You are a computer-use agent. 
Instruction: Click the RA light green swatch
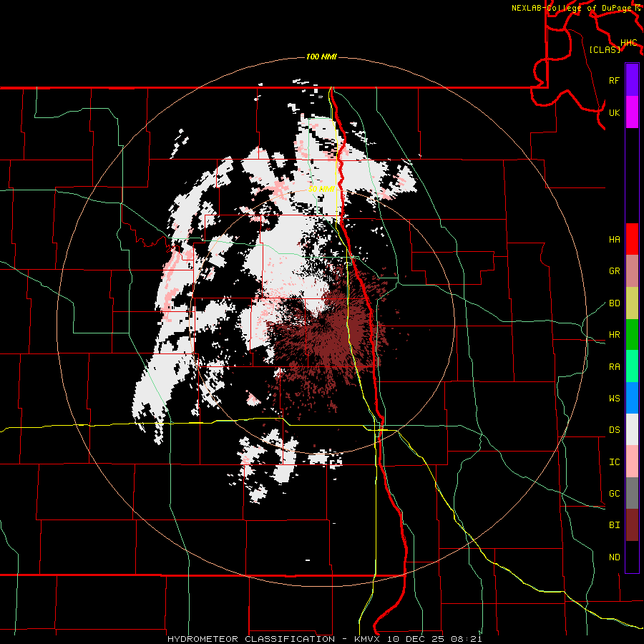coord(632,366)
